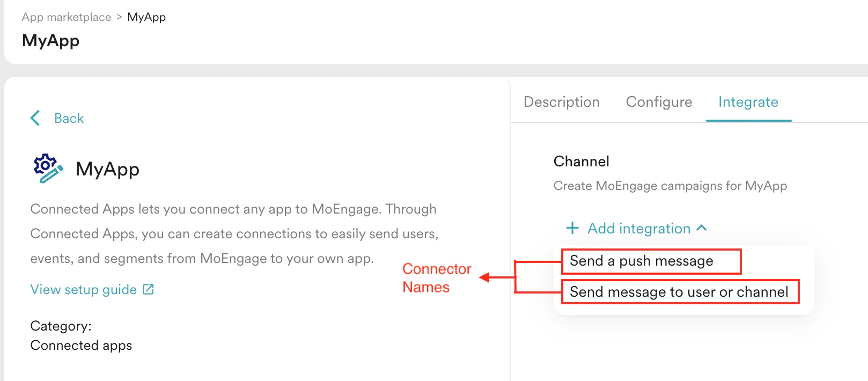This screenshot has height=381, width=868.
Task: Go back using the Back link
Action: pos(69,118)
